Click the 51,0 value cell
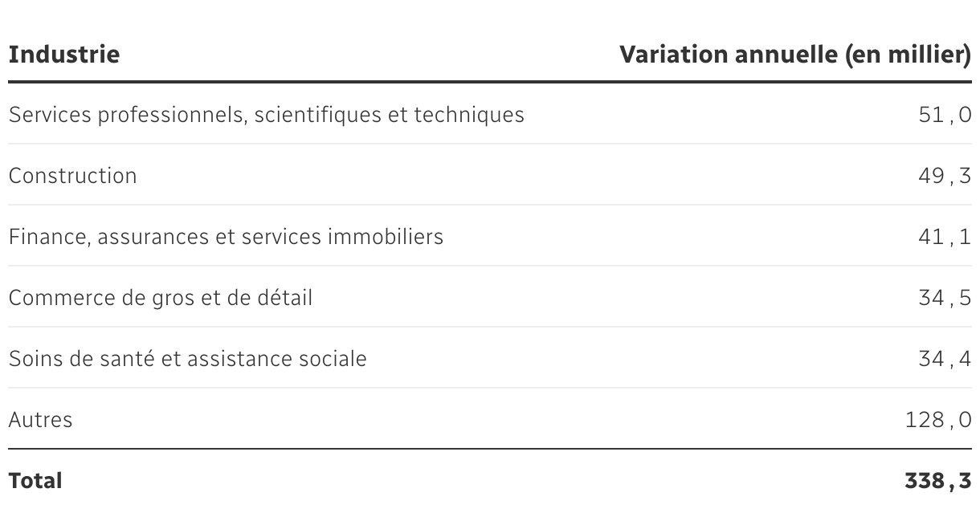This screenshot has height=517, width=980. 945,115
